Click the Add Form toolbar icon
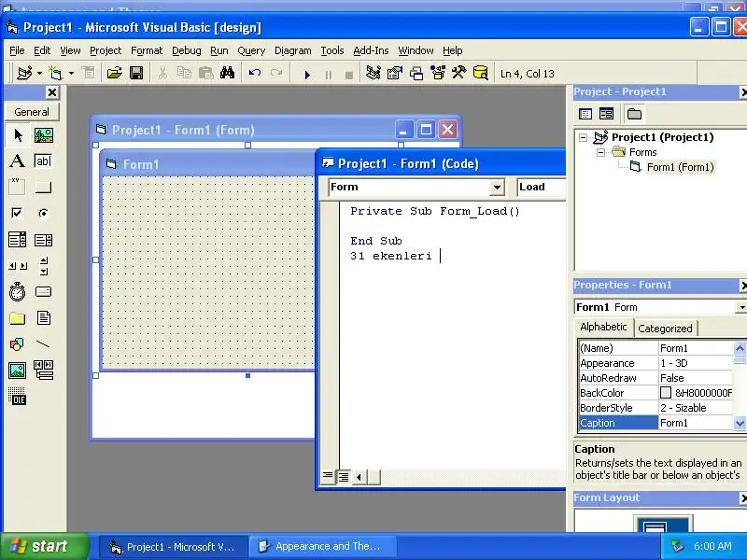Screen dimensions: 747x560 click(56, 74)
